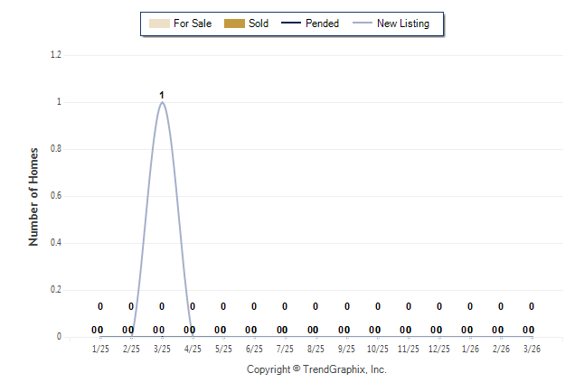Click the 7/25 x-axis label
This screenshot has height=392, width=584.
pyautogui.click(x=285, y=349)
